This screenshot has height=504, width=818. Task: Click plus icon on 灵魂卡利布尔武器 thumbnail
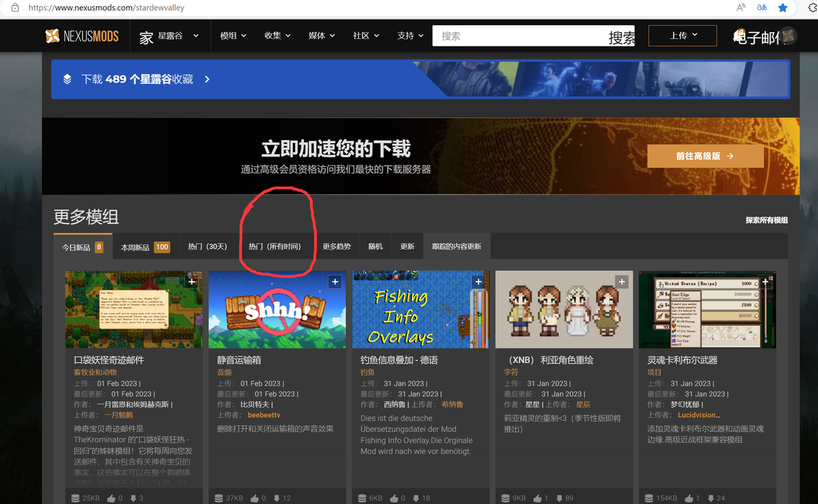pyautogui.click(x=764, y=282)
